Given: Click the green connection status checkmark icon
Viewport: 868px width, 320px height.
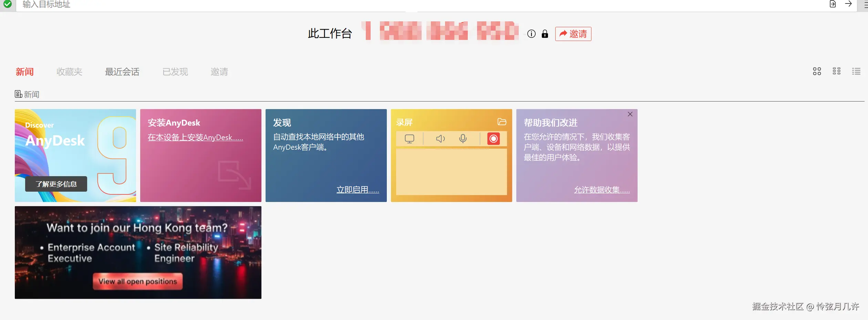Looking at the screenshot, I should tap(8, 4).
